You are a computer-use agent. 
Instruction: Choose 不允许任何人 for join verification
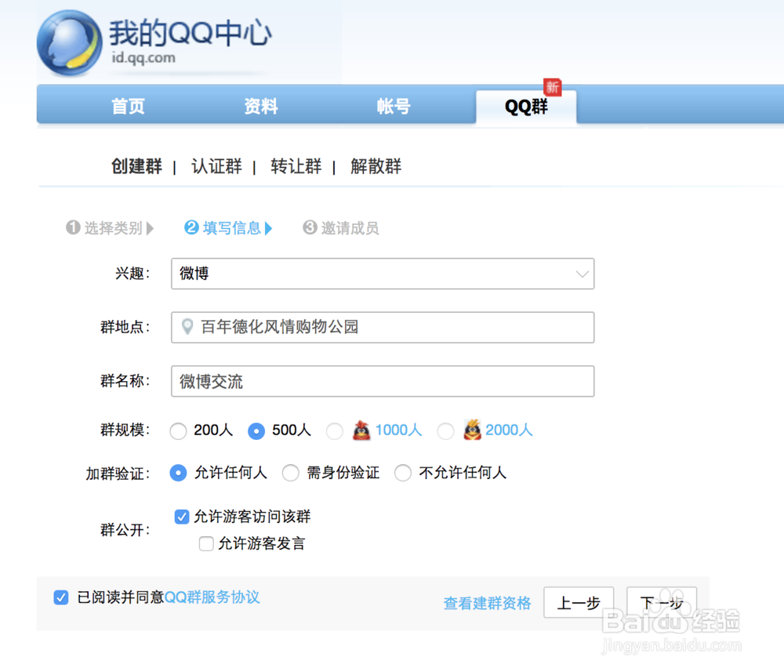tap(403, 473)
